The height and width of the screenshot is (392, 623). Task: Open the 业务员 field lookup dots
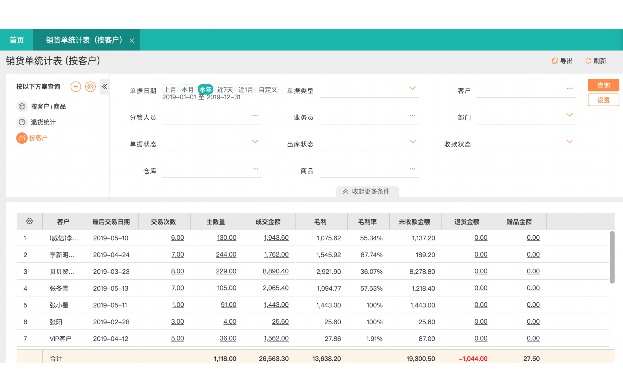[x=412, y=115]
